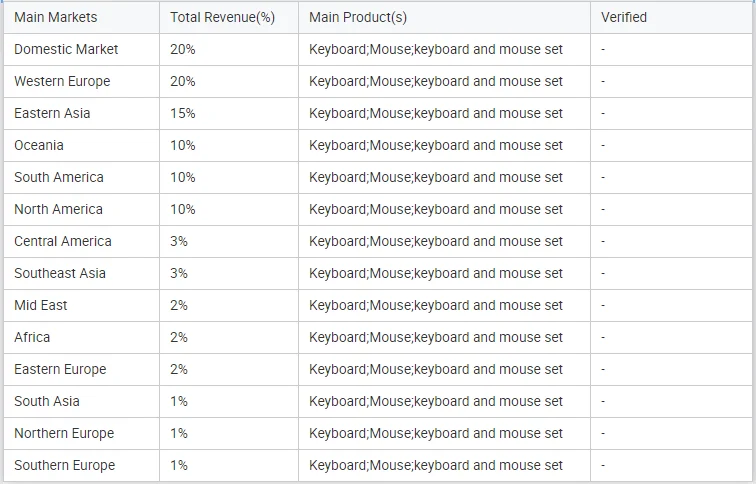Image resolution: width=756 pixels, height=484 pixels.
Task: Click the North America market cell
Action: (x=58, y=209)
